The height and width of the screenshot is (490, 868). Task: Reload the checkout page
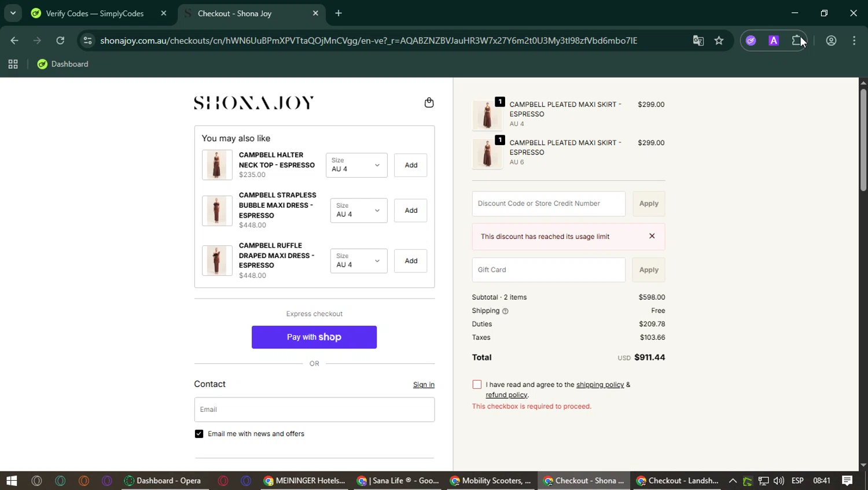coord(60,40)
